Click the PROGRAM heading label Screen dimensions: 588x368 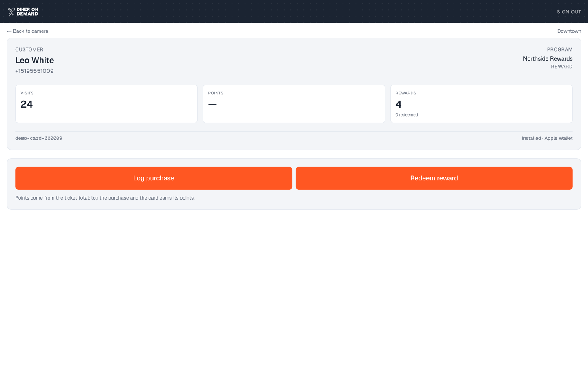(x=559, y=49)
